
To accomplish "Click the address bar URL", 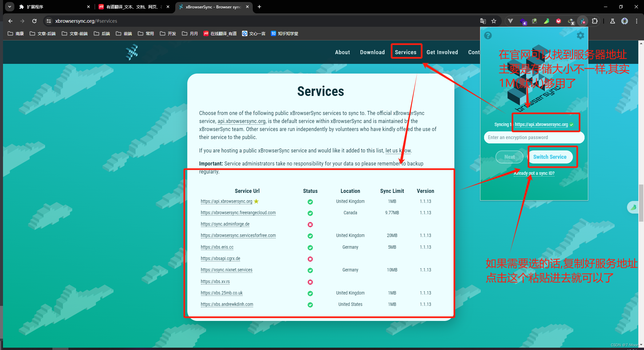I will click(86, 21).
